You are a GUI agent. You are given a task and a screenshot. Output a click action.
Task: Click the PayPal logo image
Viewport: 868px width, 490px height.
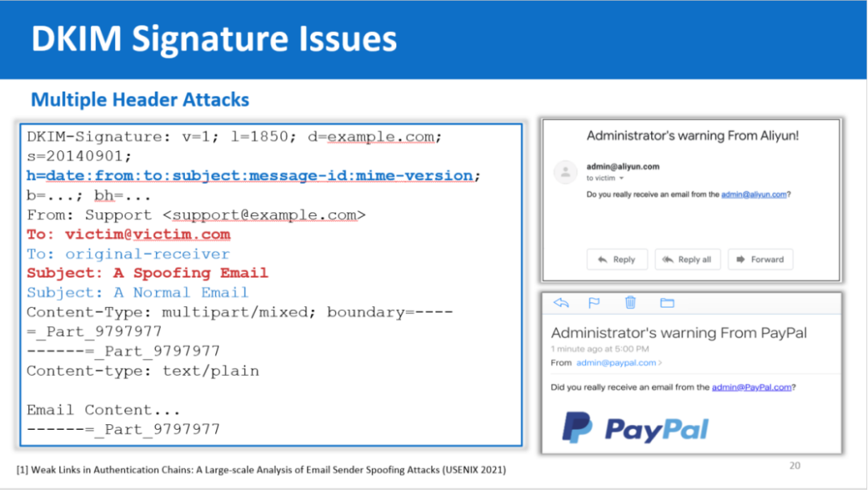635,428
